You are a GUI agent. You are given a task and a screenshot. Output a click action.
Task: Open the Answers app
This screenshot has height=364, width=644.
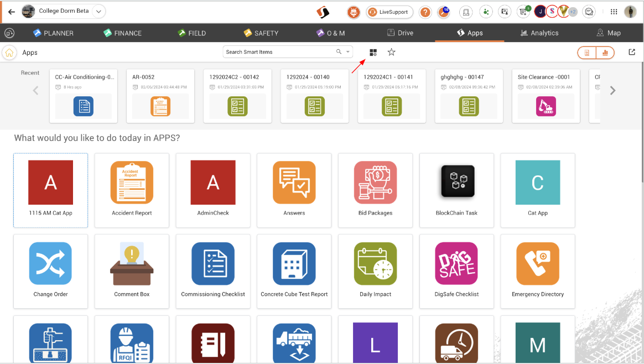click(x=294, y=190)
